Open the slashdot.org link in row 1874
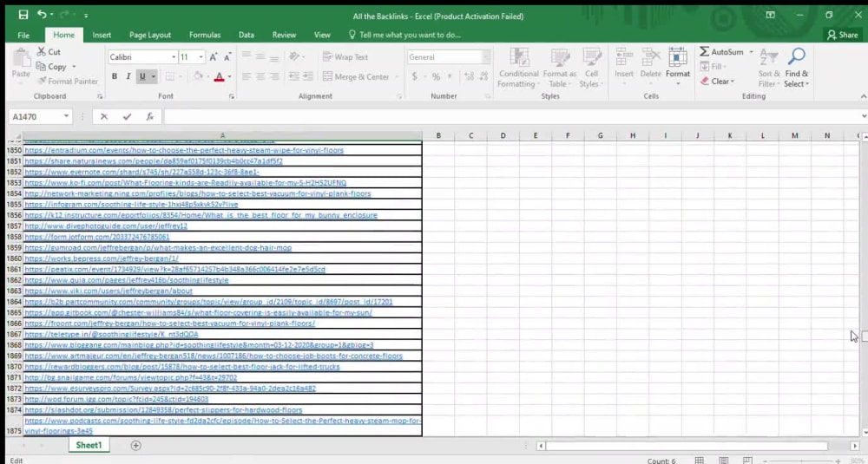 pyautogui.click(x=163, y=410)
